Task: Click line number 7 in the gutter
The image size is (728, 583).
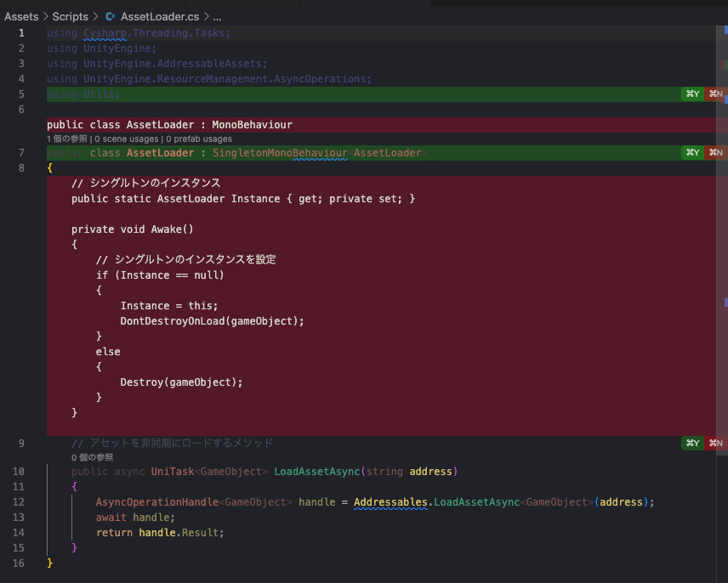Action: pyautogui.click(x=21, y=153)
